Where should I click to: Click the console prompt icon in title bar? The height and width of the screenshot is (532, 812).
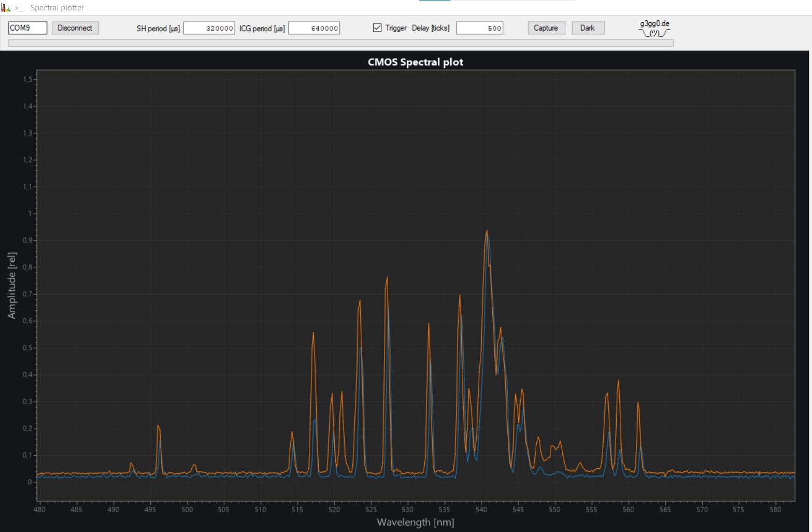point(19,8)
